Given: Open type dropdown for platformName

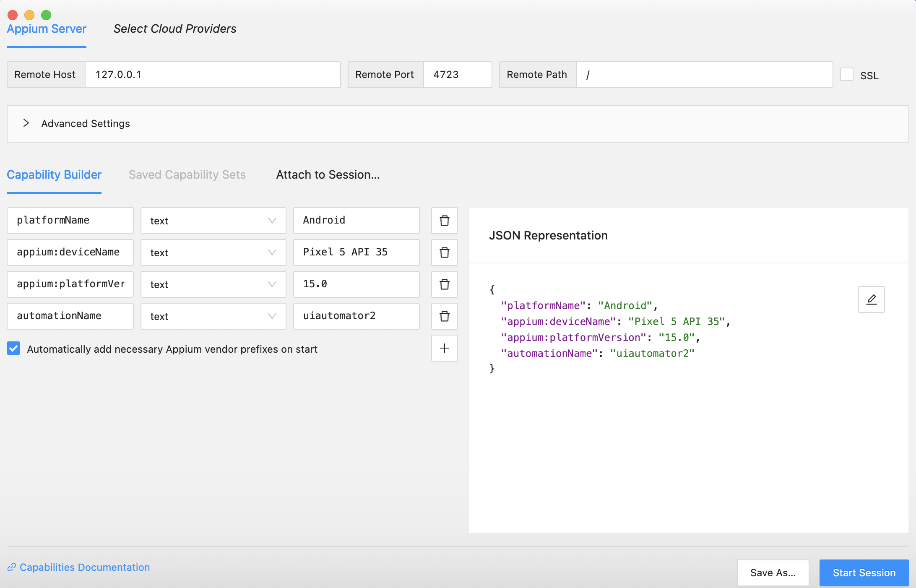Looking at the screenshot, I should (213, 221).
